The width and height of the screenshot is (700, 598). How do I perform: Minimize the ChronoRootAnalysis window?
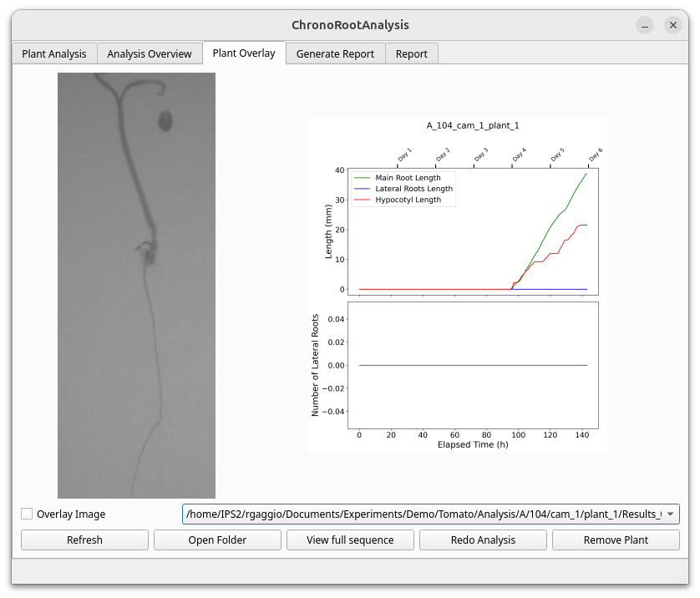click(x=643, y=25)
